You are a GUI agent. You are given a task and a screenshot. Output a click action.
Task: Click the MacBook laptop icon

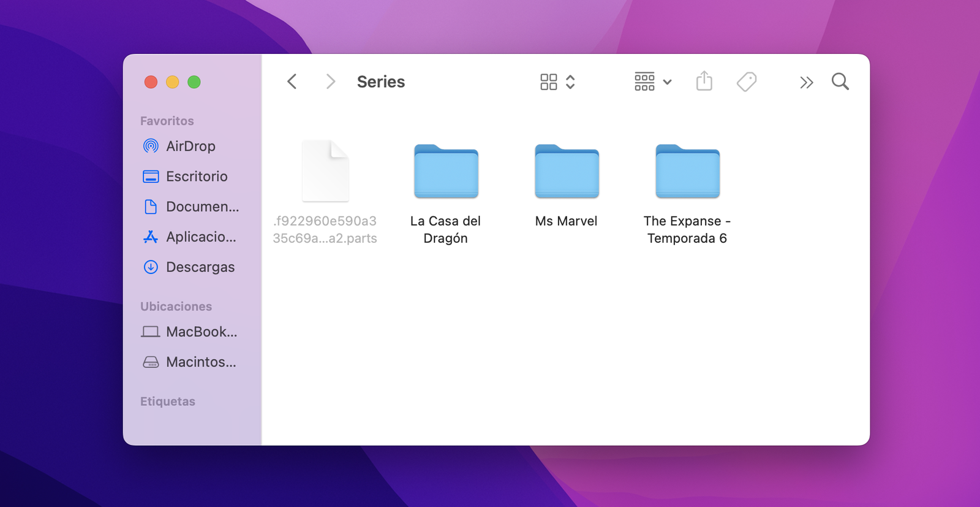click(x=151, y=332)
